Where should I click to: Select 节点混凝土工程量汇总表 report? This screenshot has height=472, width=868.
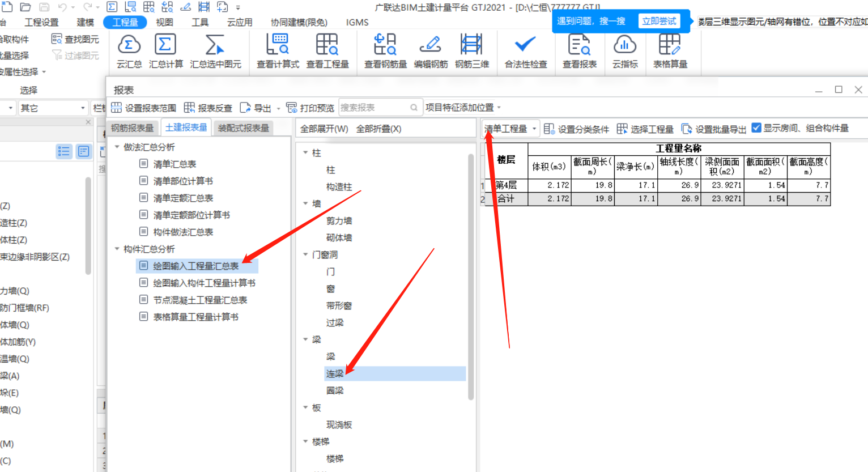pyautogui.click(x=200, y=300)
